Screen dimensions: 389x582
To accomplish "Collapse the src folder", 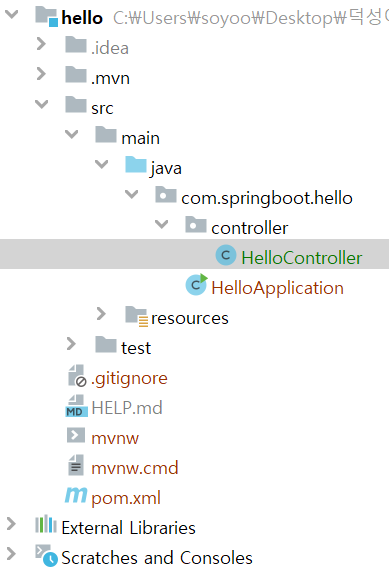I will [x=42, y=104].
